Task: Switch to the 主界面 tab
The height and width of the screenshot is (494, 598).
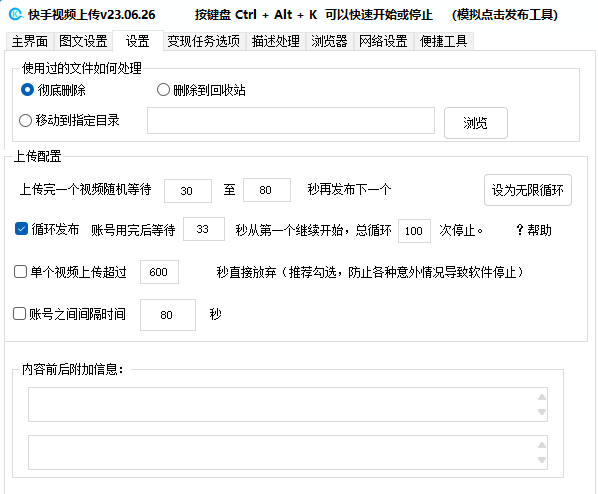Action: click(30, 41)
